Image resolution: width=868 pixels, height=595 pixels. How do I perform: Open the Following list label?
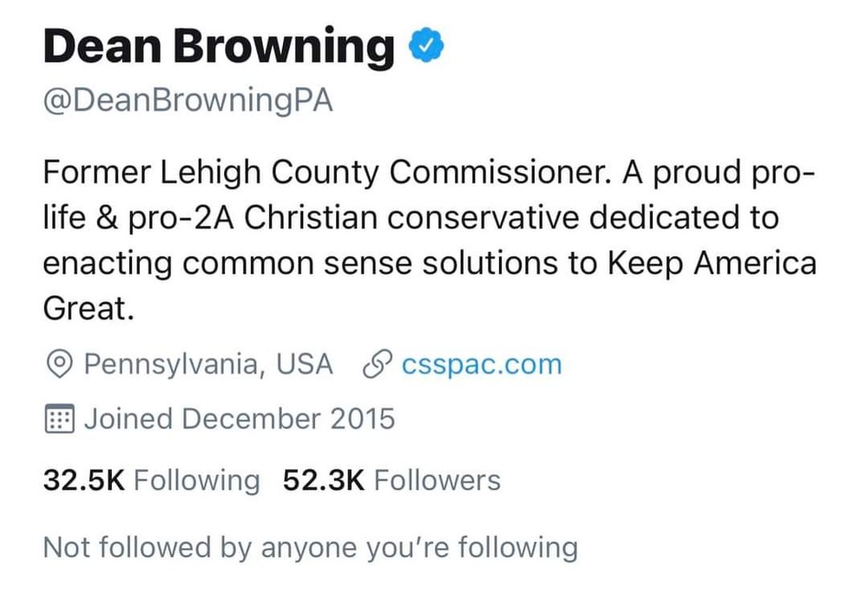[197, 479]
